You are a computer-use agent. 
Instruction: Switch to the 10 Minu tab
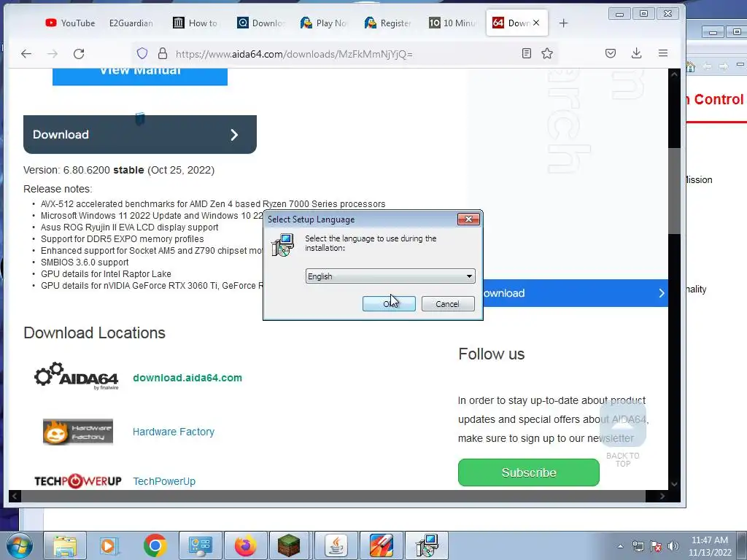tap(452, 23)
